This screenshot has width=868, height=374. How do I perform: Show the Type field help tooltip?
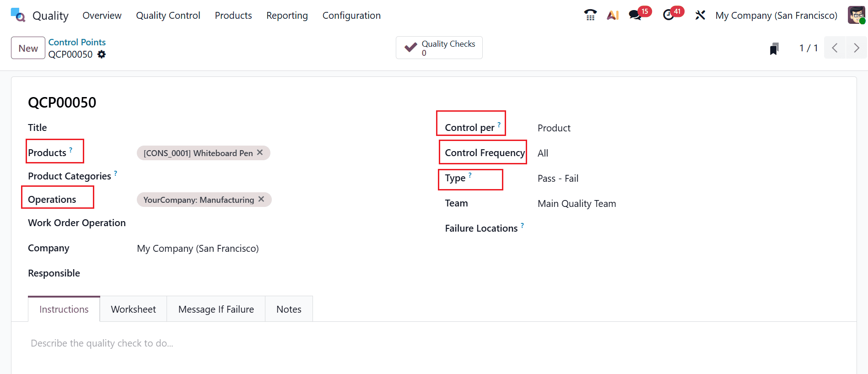(x=470, y=175)
